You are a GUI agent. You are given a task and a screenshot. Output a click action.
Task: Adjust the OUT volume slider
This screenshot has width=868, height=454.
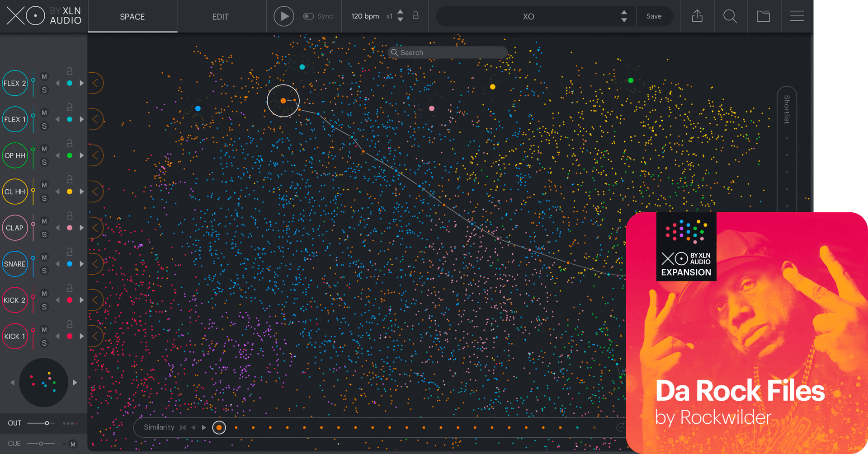pos(41,423)
